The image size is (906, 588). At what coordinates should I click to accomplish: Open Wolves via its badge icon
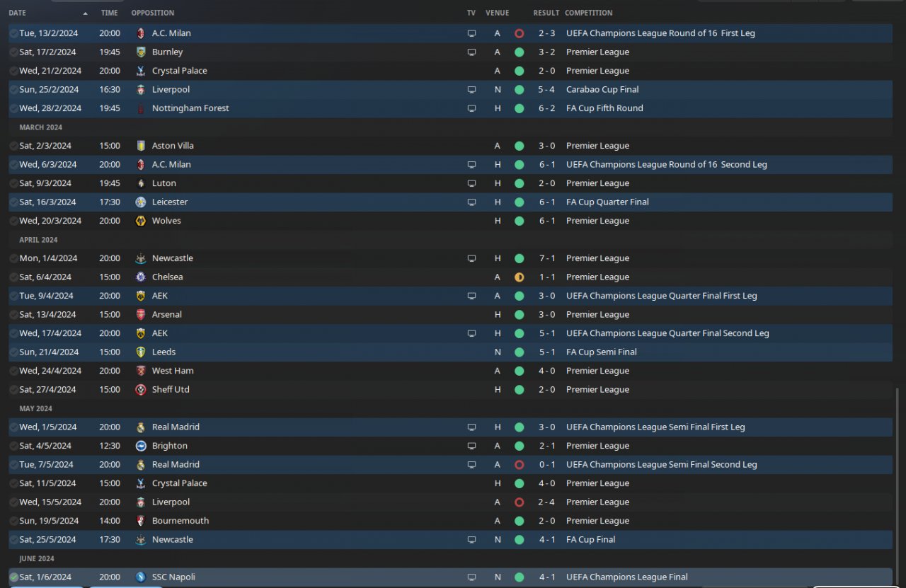[x=141, y=221]
